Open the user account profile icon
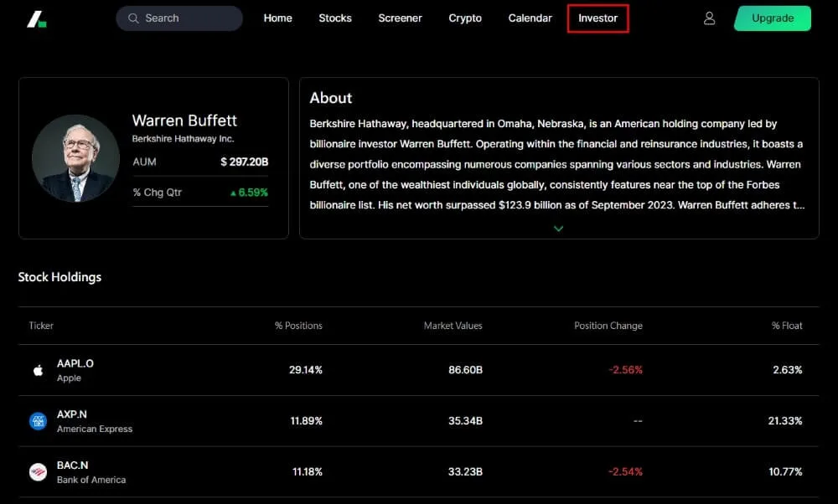Screen dimensions: 838x504 click(x=709, y=18)
